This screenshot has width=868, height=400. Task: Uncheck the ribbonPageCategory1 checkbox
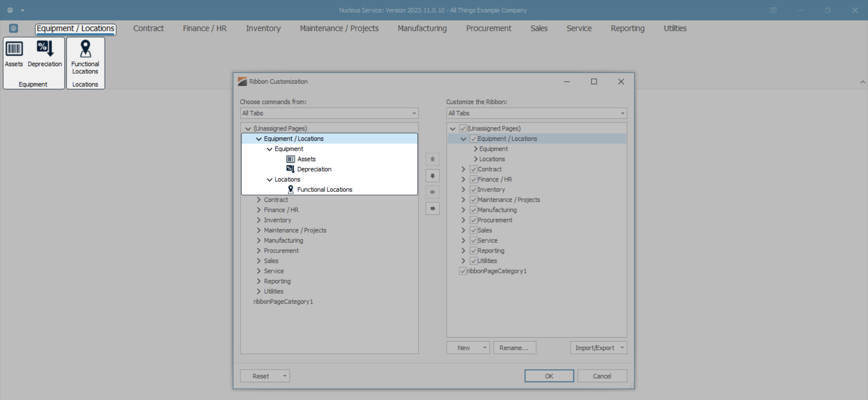point(462,271)
